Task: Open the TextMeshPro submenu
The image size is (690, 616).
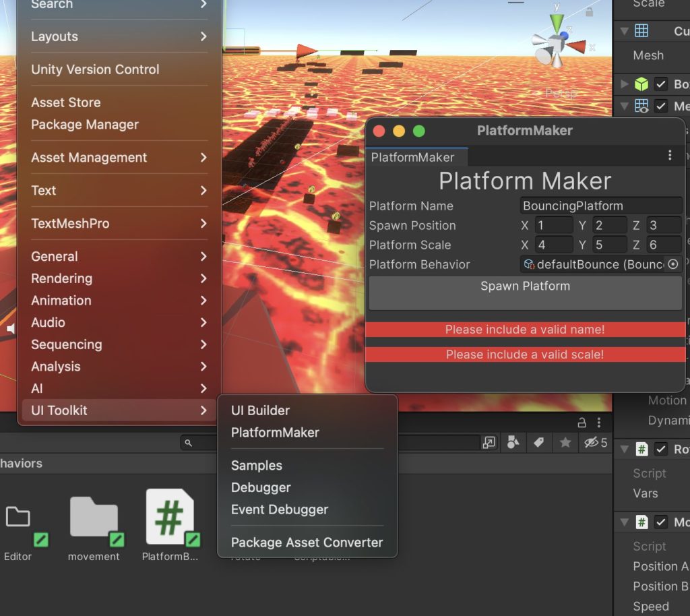Action: (x=119, y=223)
